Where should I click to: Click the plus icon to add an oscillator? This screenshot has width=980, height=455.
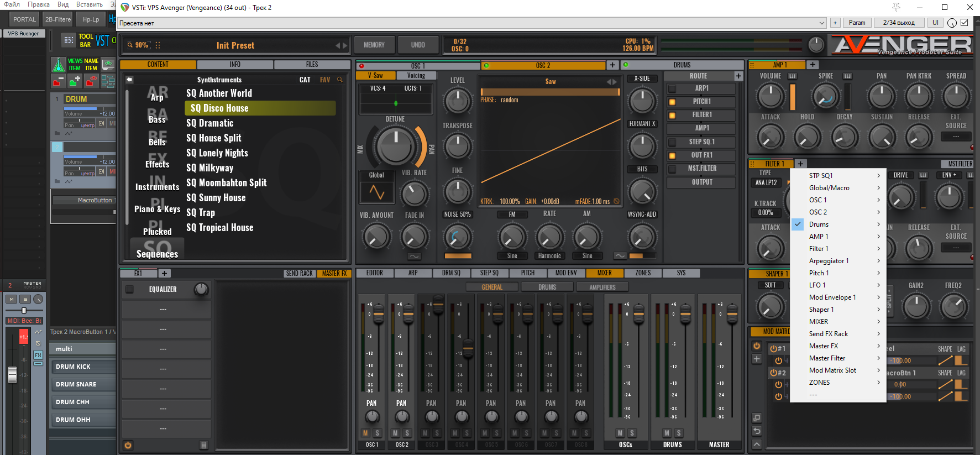coord(612,65)
